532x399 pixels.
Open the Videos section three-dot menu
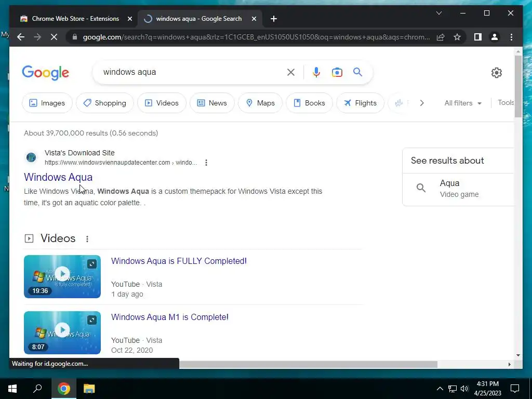click(x=87, y=239)
